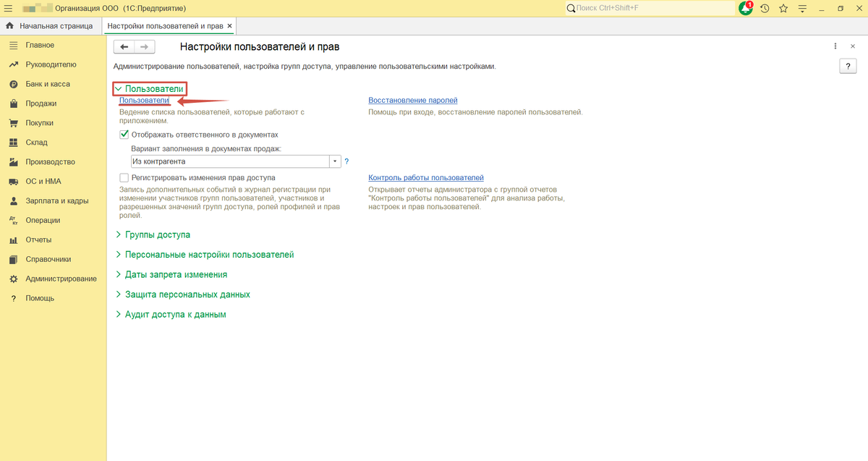Close the form with the X button

coord(852,46)
